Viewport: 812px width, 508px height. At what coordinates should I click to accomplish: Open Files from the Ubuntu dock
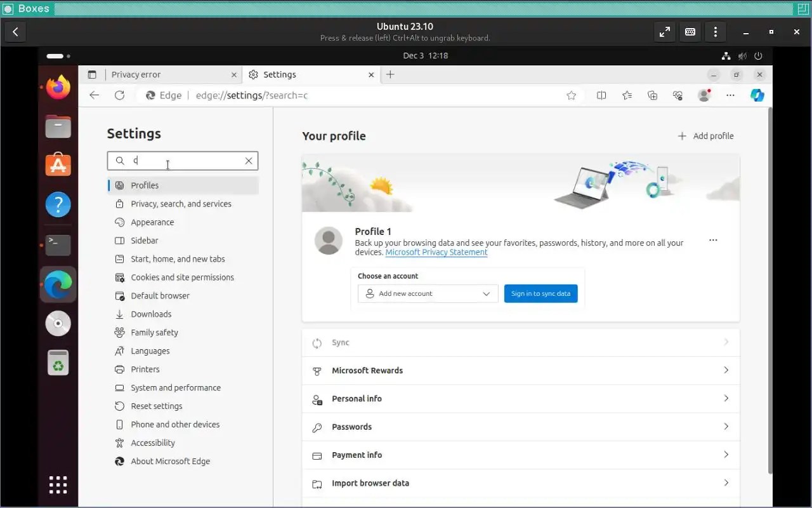point(58,126)
